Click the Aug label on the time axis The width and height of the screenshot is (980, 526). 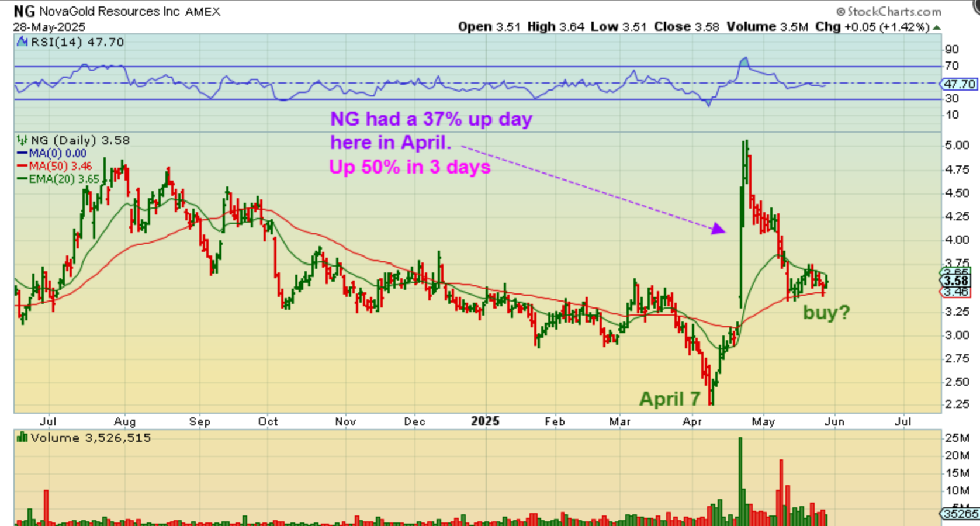[124, 421]
